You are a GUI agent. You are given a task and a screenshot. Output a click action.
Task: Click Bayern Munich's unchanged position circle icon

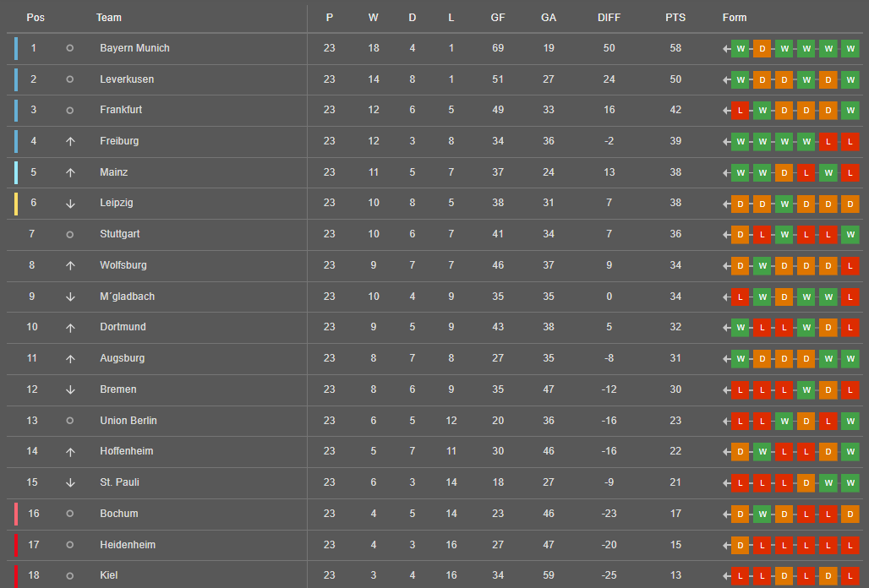(x=70, y=48)
